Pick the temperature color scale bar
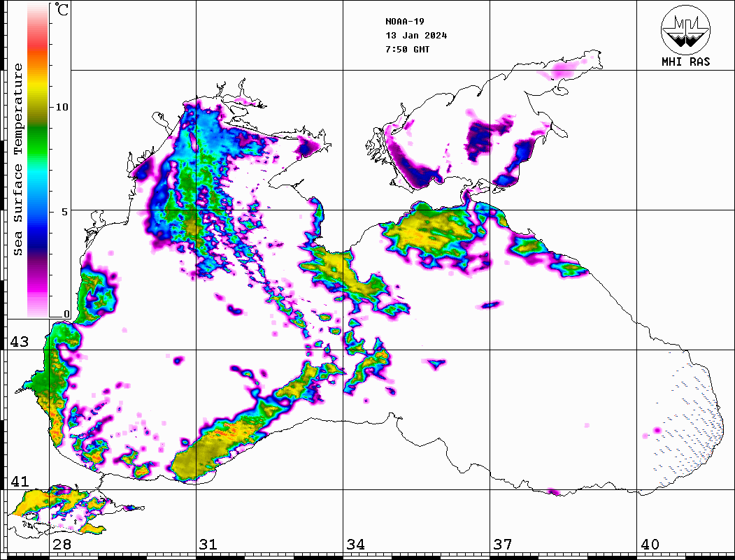The height and width of the screenshot is (560, 735). [38, 160]
